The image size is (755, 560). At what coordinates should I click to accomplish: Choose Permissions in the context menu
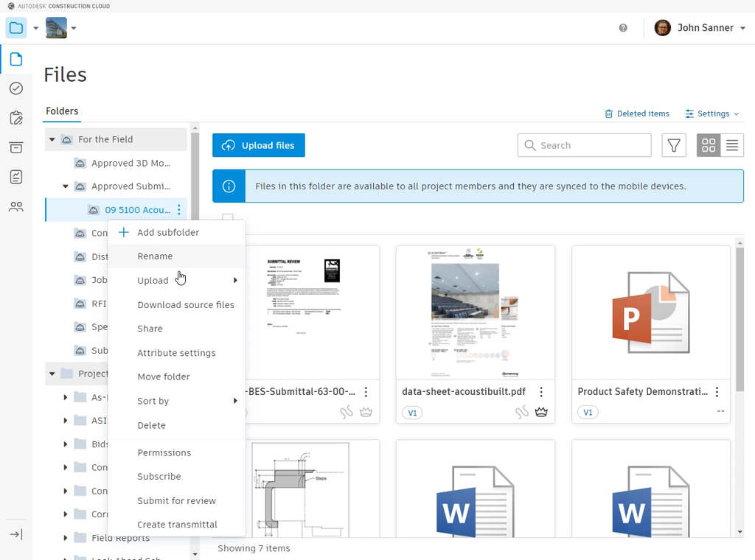(164, 452)
